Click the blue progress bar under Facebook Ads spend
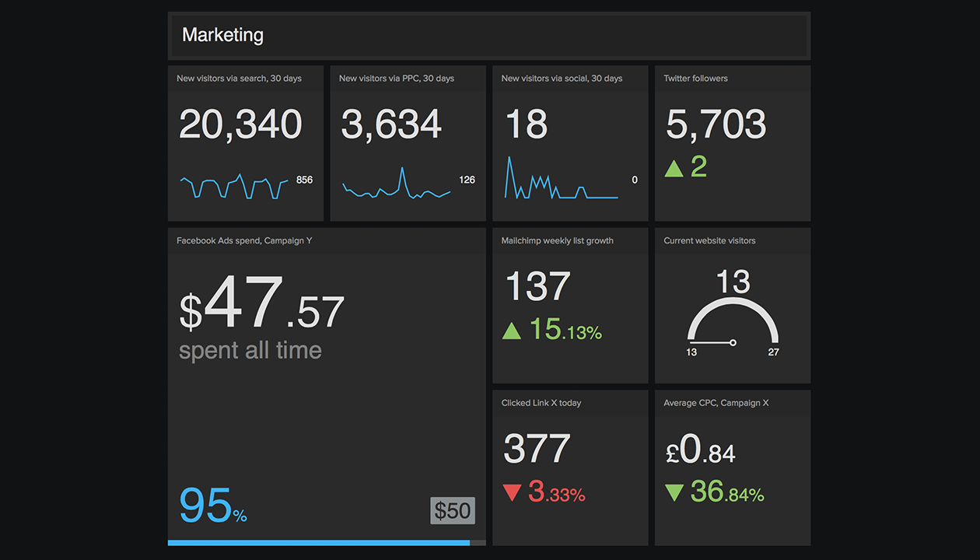Screen dimensions: 980x560 click(x=319, y=543)
